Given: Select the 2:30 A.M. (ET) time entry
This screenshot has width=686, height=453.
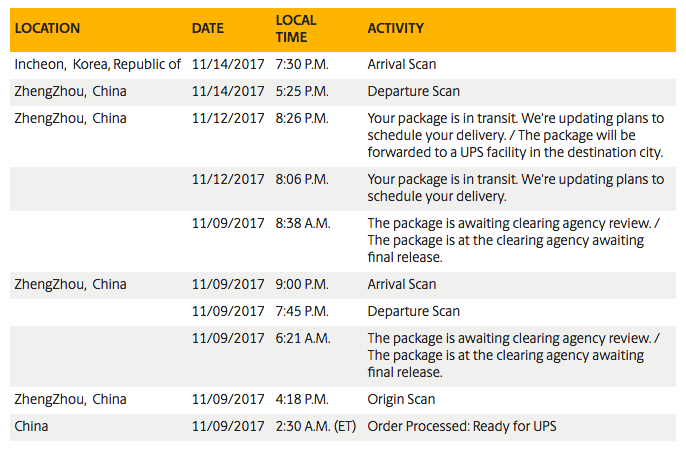Looking at the screenshot, I should [315, 427].
